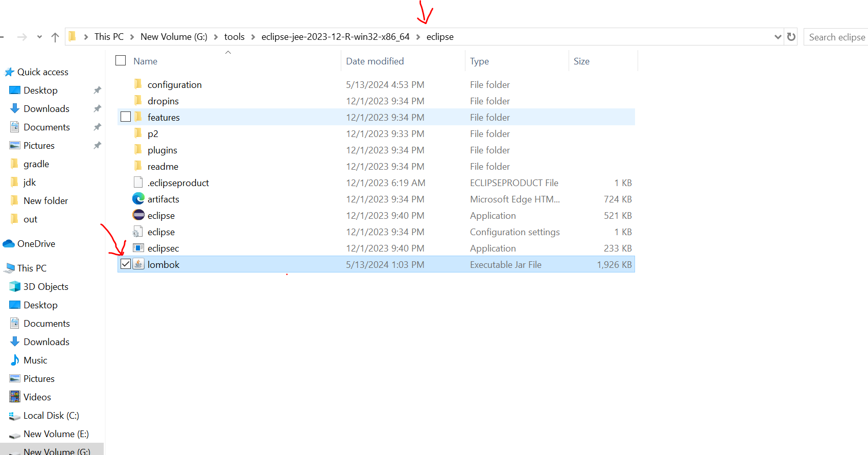Click the '5/13/2024 4:53 PM' date cell

click(385, 85)
